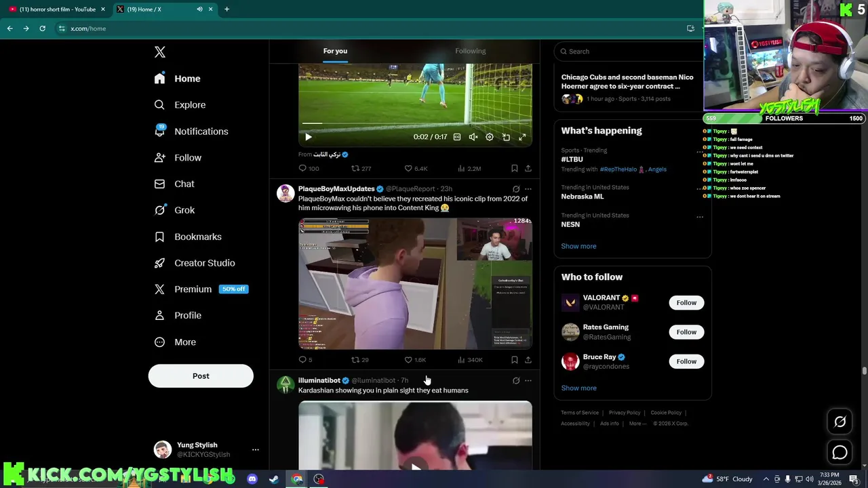Image resolution: width=868 pixels, height=488 pixels.
Task: Toggle captions on the soccer video
Action: tap(457, 137)
